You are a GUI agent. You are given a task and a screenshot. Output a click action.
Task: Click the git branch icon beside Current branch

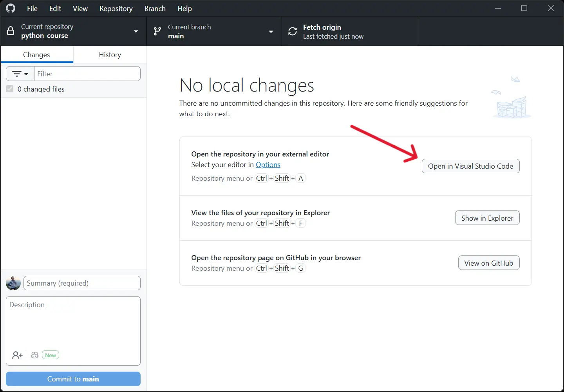(x=157, y=31)
